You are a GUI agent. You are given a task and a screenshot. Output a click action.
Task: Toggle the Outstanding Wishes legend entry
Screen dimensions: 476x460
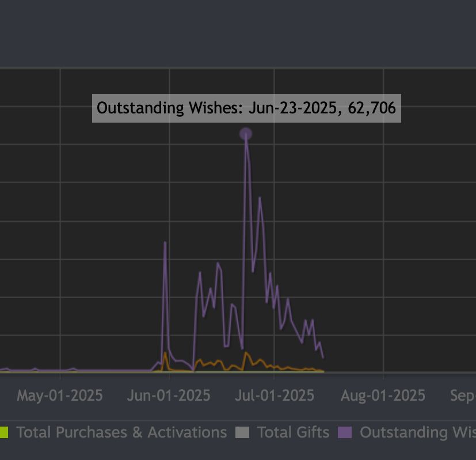(x=407, y=432)
